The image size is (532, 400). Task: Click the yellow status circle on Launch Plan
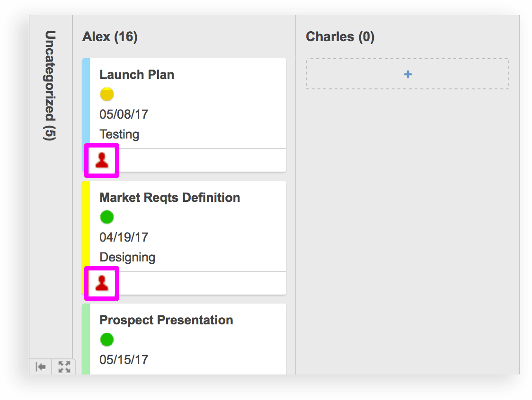click(x=107, y=95)
